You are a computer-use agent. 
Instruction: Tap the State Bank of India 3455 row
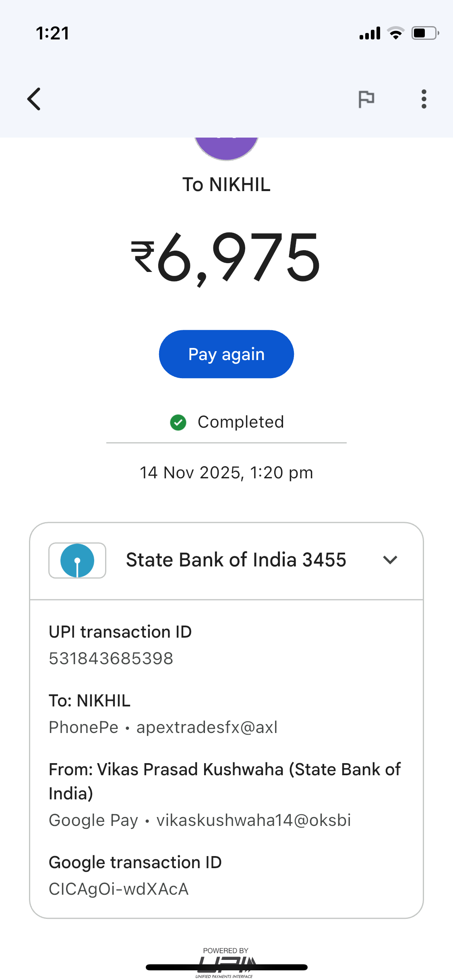click(x=236, y=560)
